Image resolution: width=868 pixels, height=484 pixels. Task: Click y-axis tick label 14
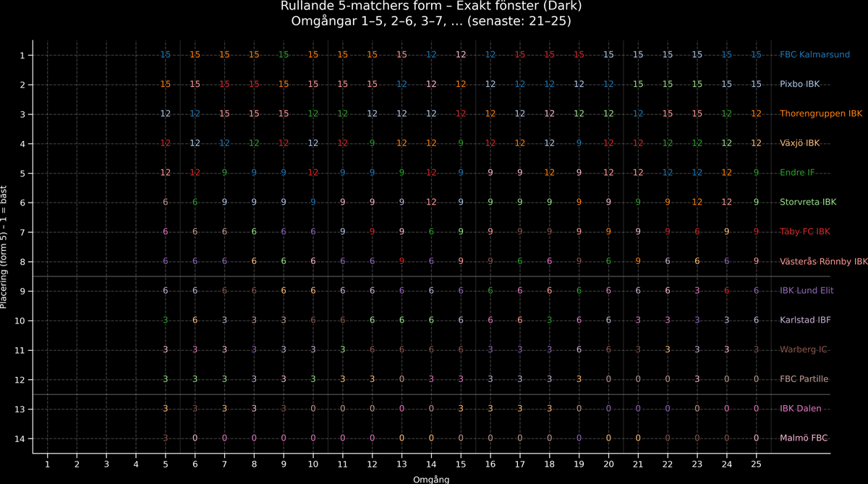coord(20,438)
